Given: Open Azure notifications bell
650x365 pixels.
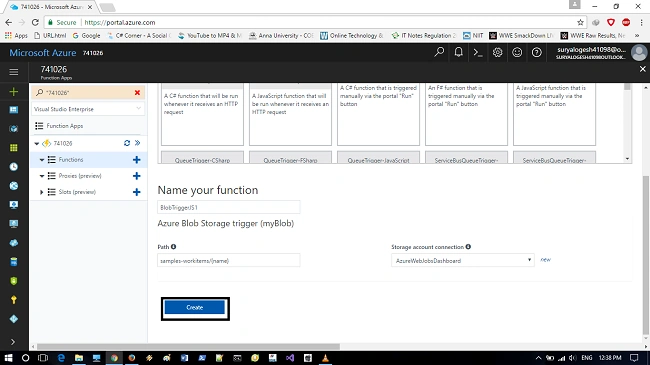Looking at the screenshot, I should coord(458,52).
